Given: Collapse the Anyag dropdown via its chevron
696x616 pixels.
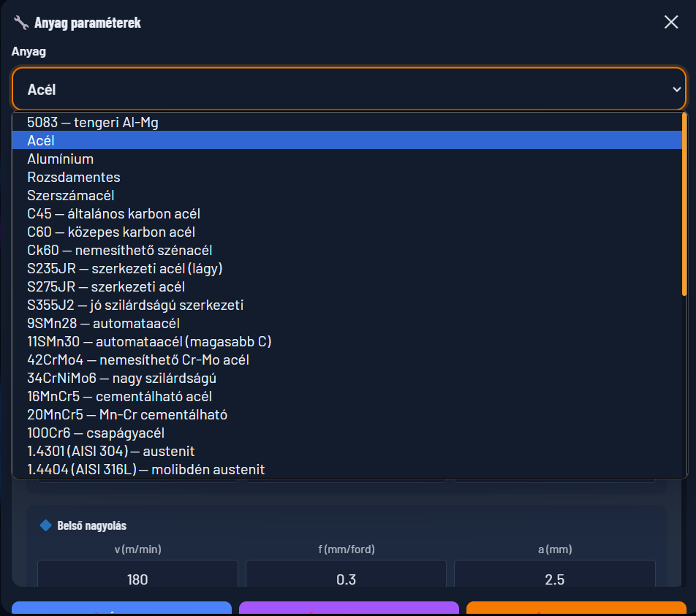Looking at the screenshot, I should click(x=676, y=89).
